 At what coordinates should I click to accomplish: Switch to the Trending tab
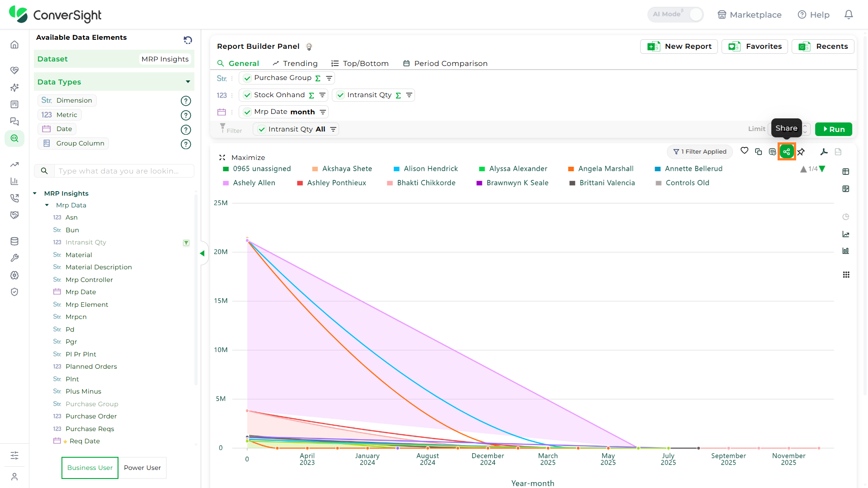point(295,64)
